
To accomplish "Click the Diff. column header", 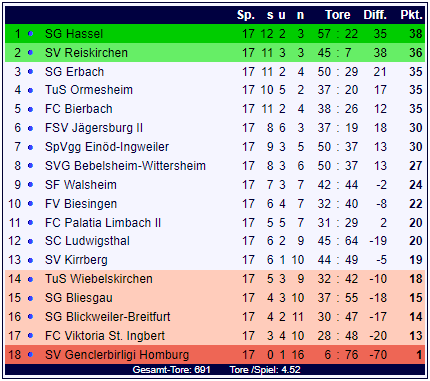I will point(375,15).
